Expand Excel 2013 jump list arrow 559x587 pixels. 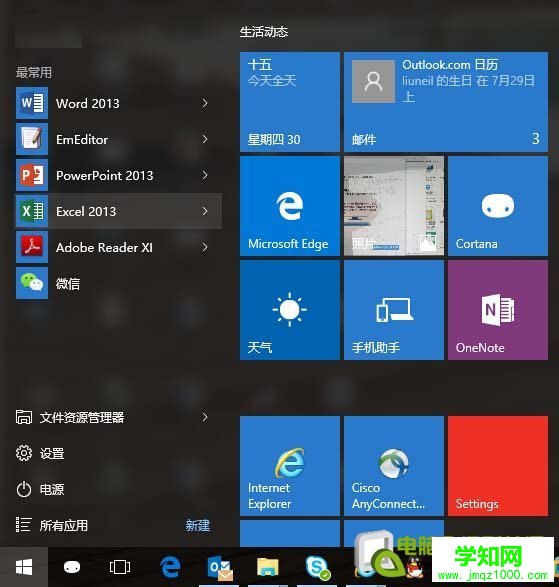pos(205,211)
